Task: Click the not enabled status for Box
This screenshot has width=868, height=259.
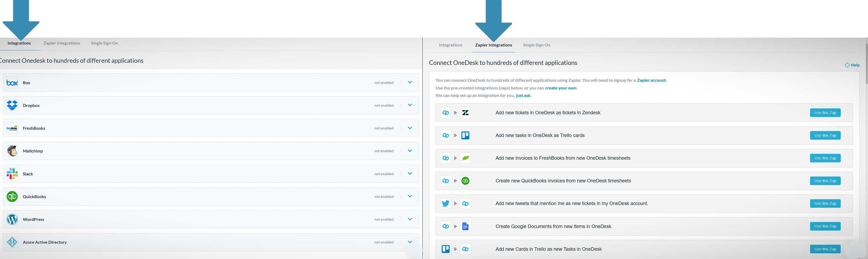Action: coord(384,83)
